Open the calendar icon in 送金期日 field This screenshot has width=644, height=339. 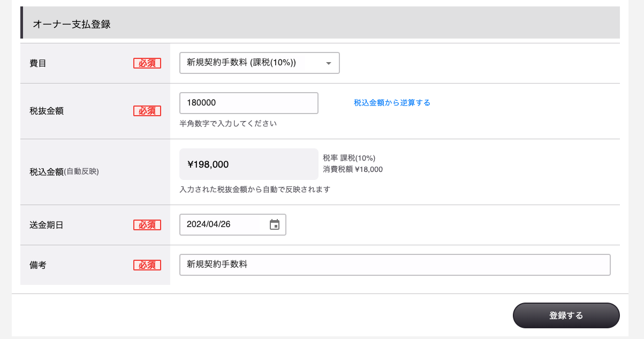click(275, 224)
